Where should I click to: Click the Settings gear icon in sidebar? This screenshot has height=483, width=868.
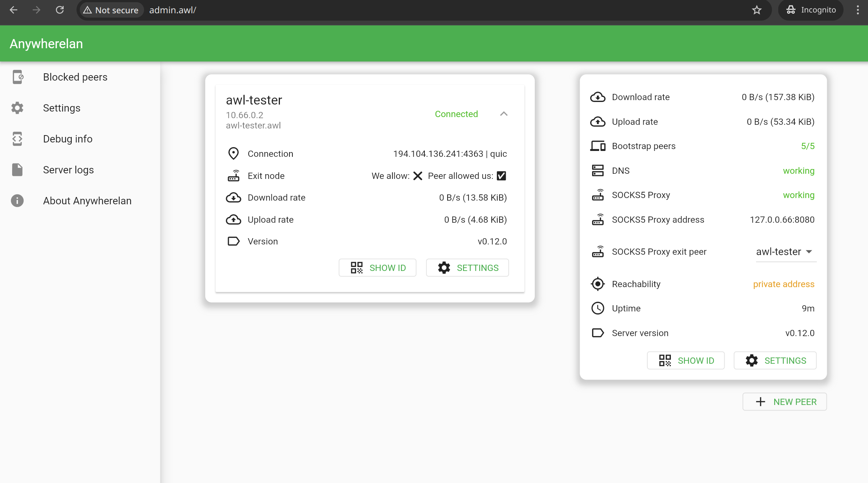coord(17,108)
